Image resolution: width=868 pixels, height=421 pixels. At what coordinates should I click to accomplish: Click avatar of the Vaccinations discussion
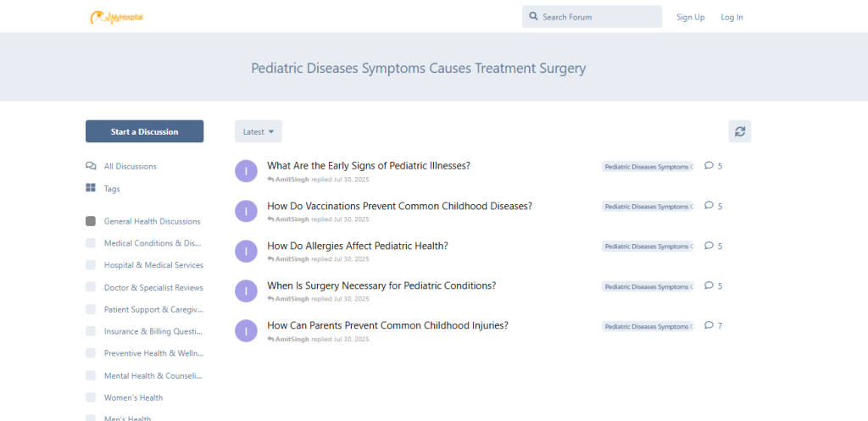(x=246, y=211)
